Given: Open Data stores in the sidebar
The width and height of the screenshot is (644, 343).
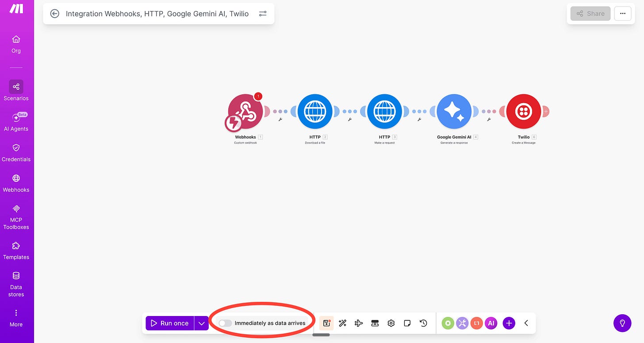Looking at the screenshot, I should pos(16,284).
